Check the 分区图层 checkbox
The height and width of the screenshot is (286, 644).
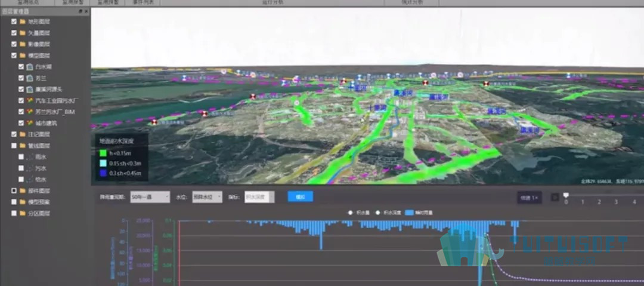point(14,213)
